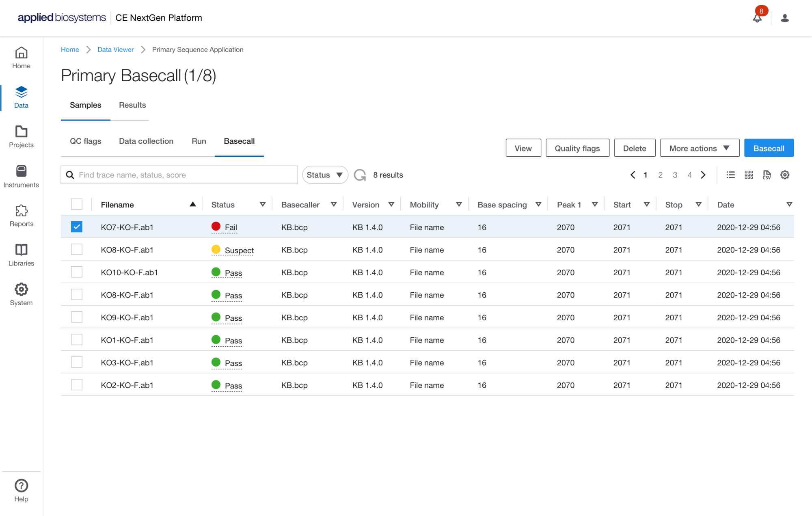Switch to the Results tab
The height and width of the screenshot is (516, 812).
(x=132, y=105)
